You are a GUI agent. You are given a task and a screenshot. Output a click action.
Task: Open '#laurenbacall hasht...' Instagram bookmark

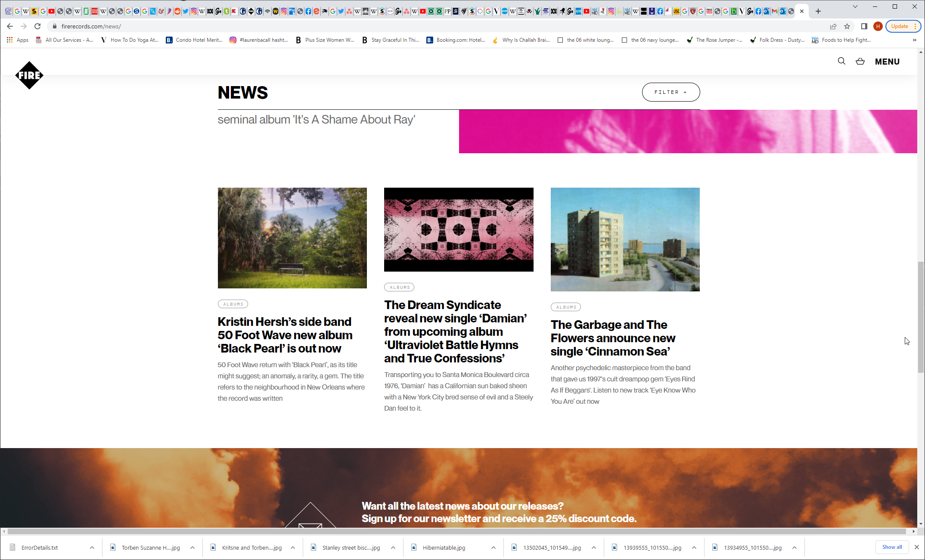point(259,40)
